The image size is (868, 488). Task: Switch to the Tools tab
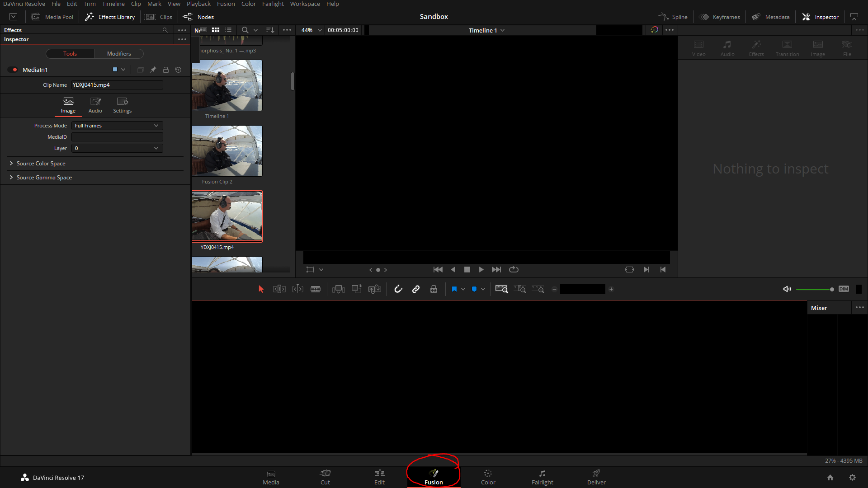tap(70, 54)
